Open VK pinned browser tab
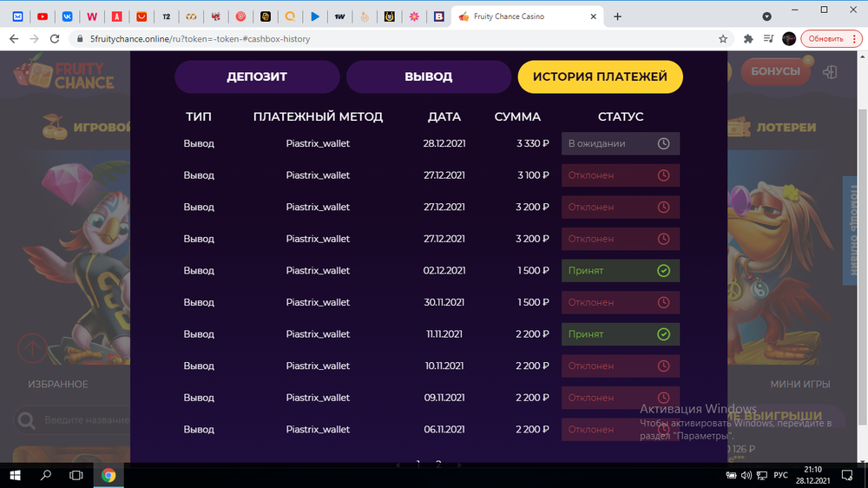 [x=68, y=16]
